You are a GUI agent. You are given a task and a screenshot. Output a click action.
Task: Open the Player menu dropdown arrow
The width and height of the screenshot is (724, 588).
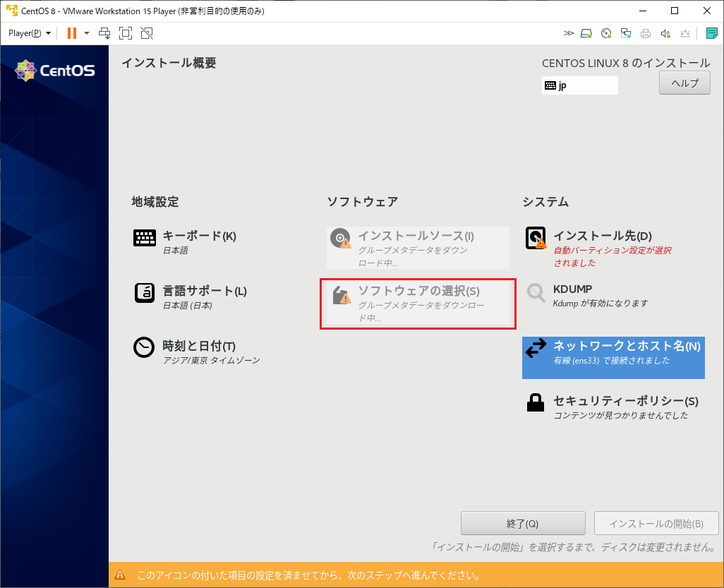(x=47, y=33)
